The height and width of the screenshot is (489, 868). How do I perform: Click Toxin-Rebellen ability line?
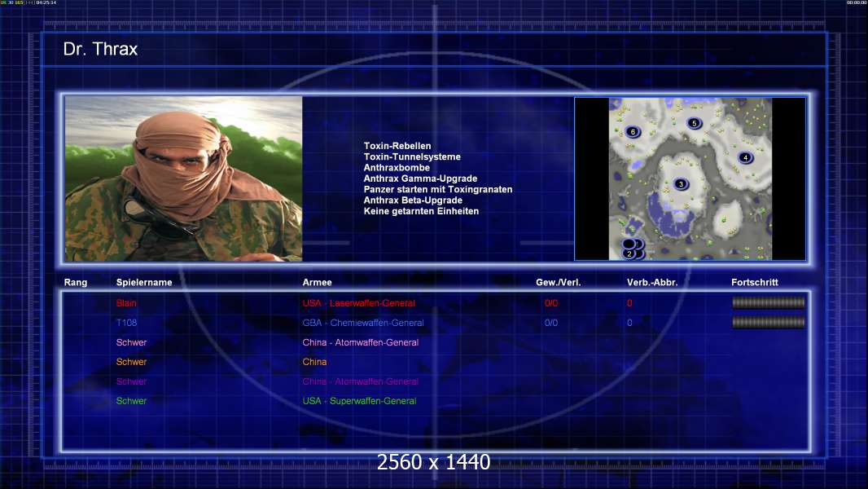point(397,146)
